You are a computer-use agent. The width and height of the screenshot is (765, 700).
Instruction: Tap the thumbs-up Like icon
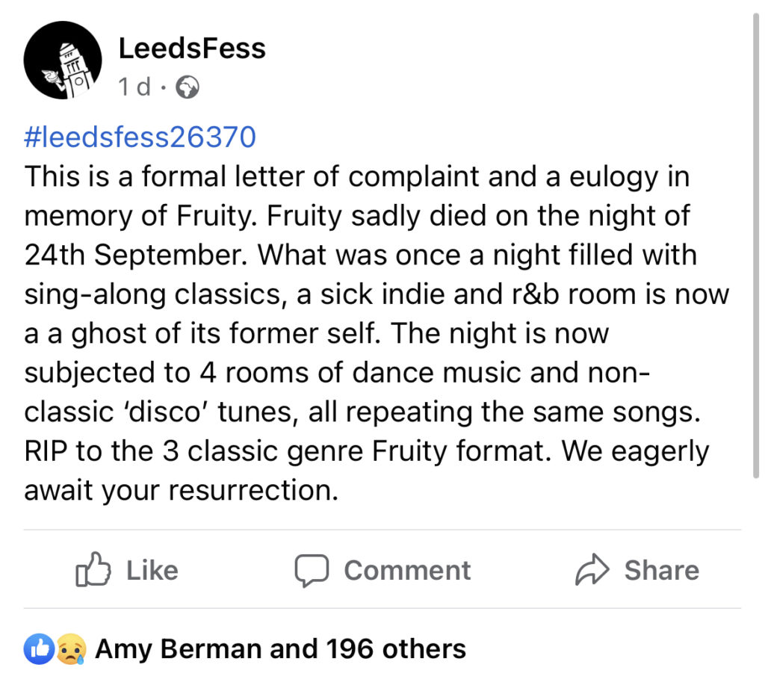tap(93, 569)
